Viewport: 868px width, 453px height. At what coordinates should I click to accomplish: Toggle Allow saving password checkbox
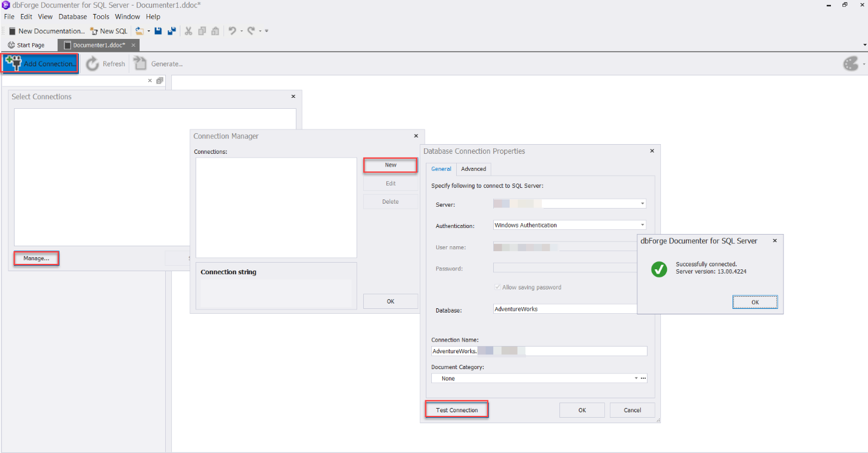click(499, 287)
